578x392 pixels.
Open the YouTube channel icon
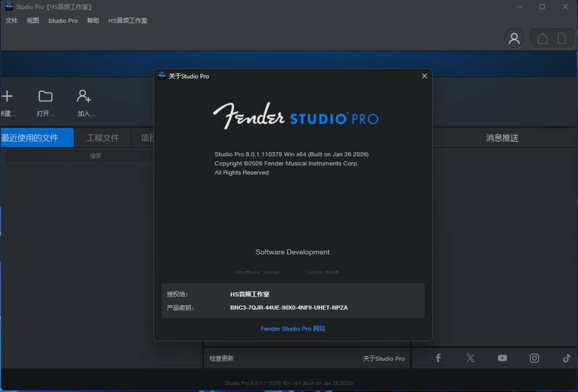point(502,358)
